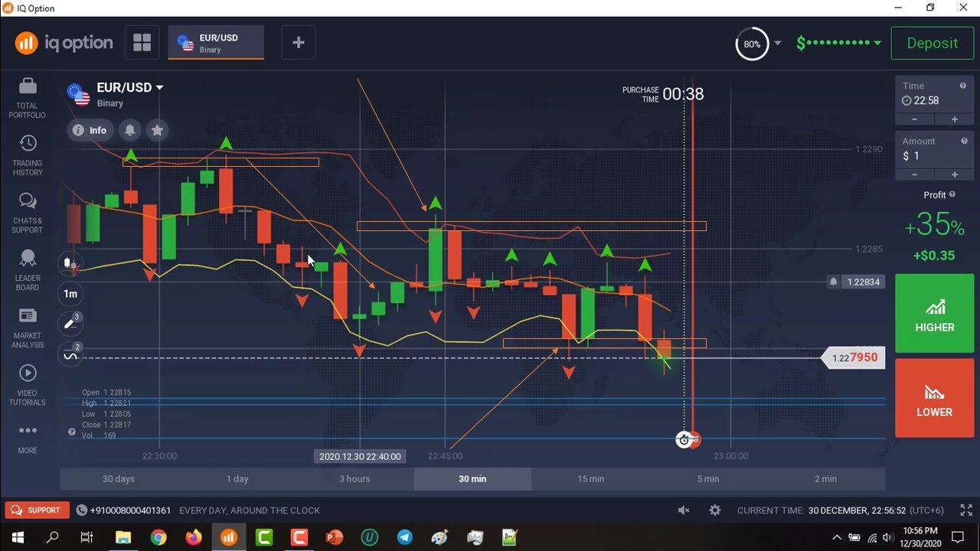Change the 1m candle time interval
The height and width of the screenshot is (551, 980).
[x=70, y=294]
